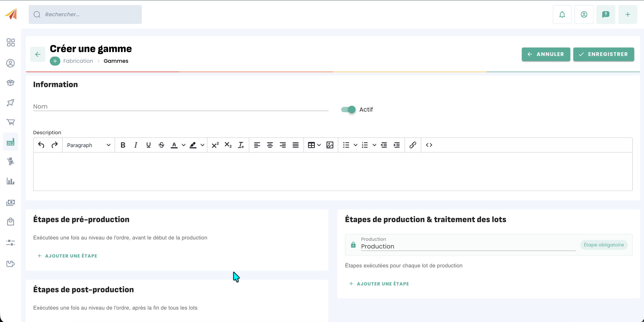Click the undo arrow in editor
Viewport: 644px width, 322px height.
point(41,145)
